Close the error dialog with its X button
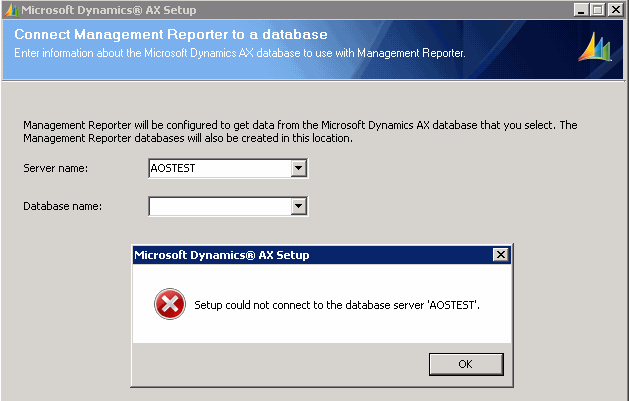Viewport: 629px width, 401px height. 500,255
